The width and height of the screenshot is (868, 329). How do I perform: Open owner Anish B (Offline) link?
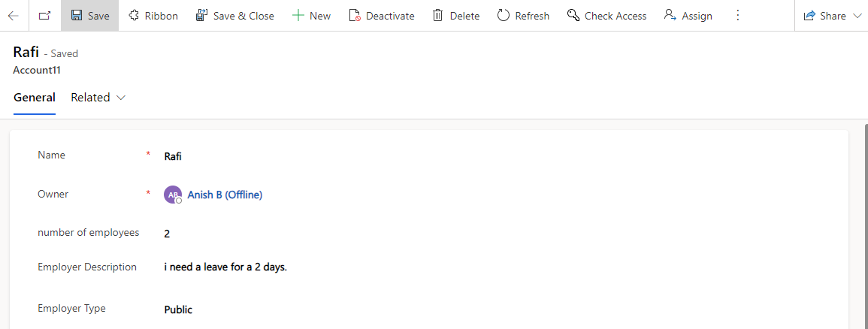(225, 195)
